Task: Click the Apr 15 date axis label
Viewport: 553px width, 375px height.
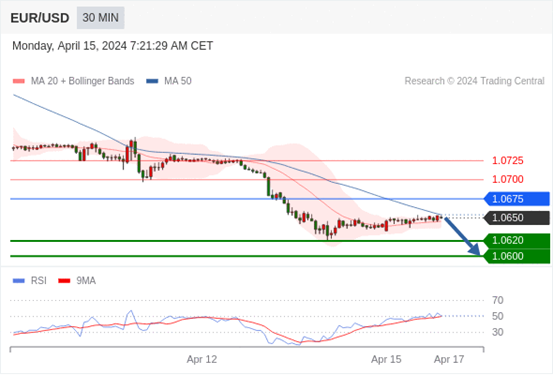Action: click(386, 359)
